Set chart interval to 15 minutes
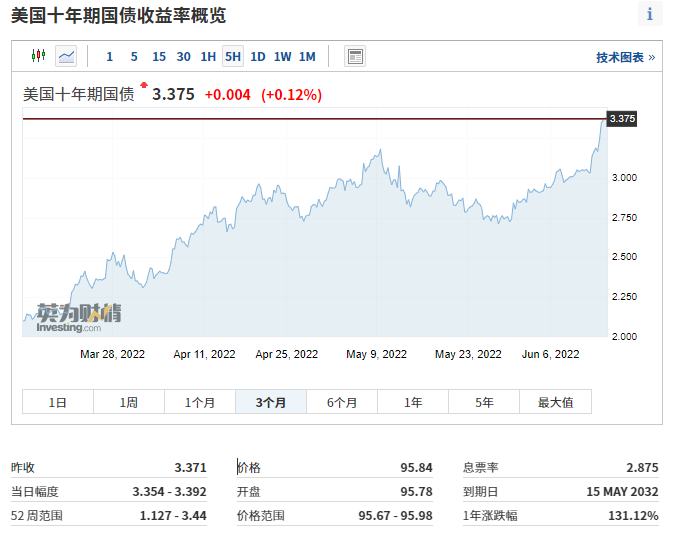Viewport: 673px width, 538px height. pos(159,57)
